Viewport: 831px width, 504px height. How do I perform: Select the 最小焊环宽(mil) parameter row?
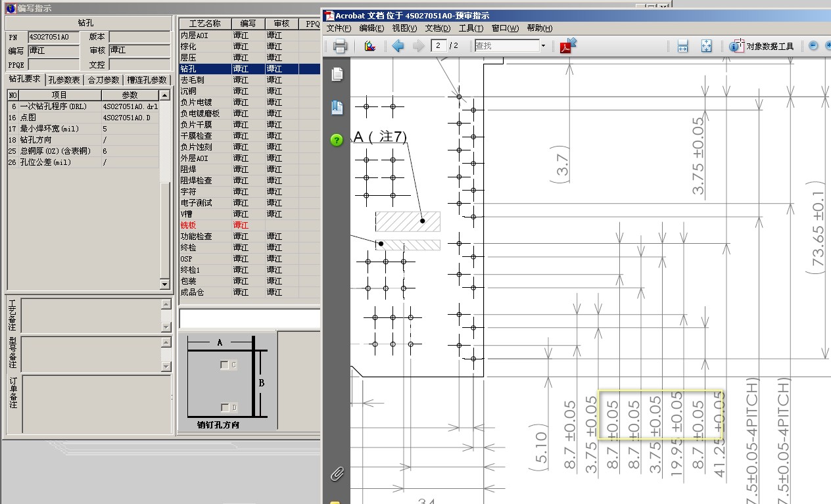click(x=83, y=129)
